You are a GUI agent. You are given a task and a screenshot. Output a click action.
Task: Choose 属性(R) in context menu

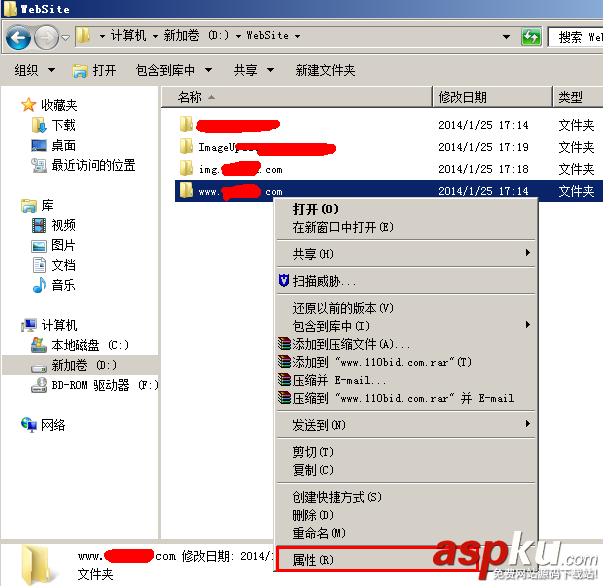[406, 560]
